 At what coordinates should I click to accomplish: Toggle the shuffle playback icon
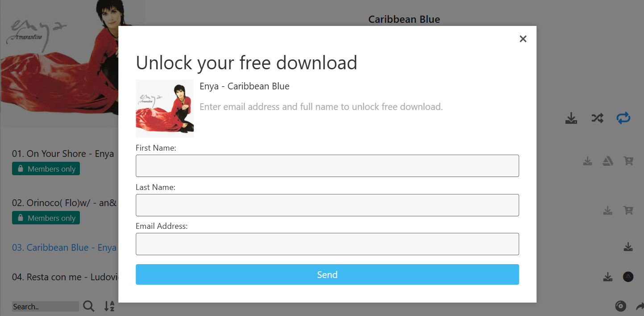(597, 118)
